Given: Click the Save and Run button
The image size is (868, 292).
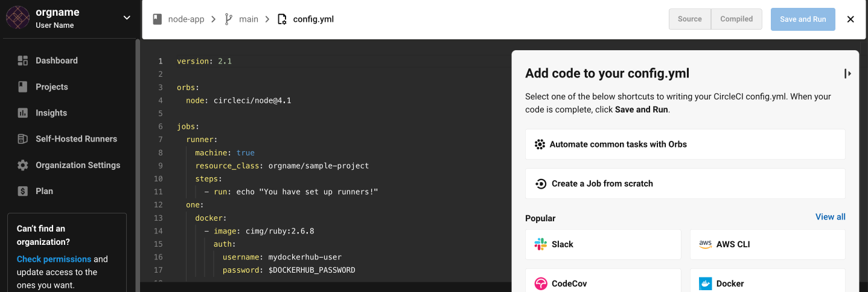Looking at the screenshot, I should (x=803, y=19).
